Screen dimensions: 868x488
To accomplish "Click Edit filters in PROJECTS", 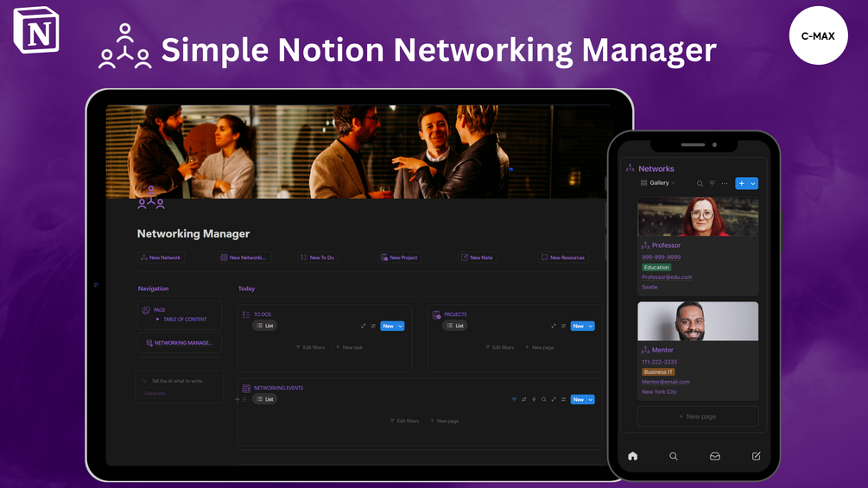I will click(499, 347).
